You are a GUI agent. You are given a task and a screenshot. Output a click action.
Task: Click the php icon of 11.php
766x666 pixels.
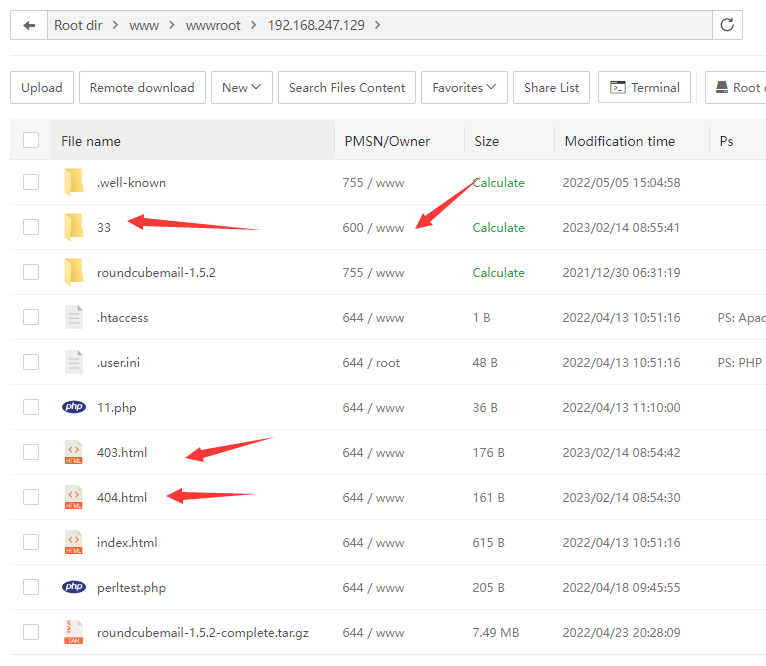[74, 407]
